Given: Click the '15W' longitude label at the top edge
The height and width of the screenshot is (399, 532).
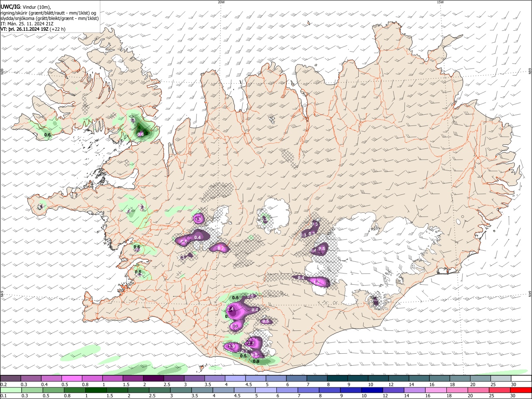Looking at the screenshot, I should (x=440, y=2).
